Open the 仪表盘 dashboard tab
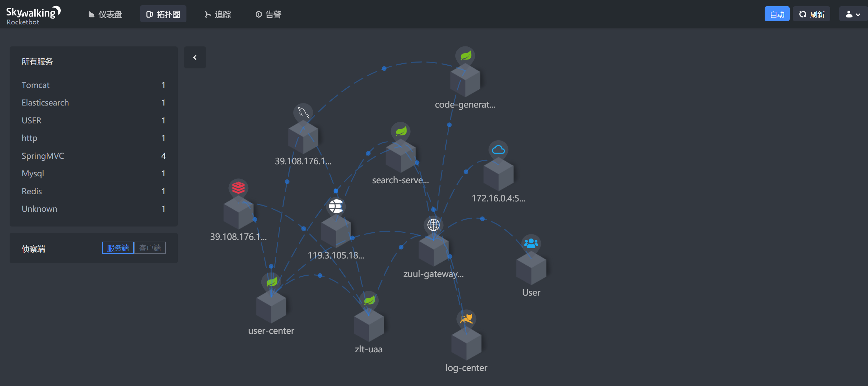 105,14
